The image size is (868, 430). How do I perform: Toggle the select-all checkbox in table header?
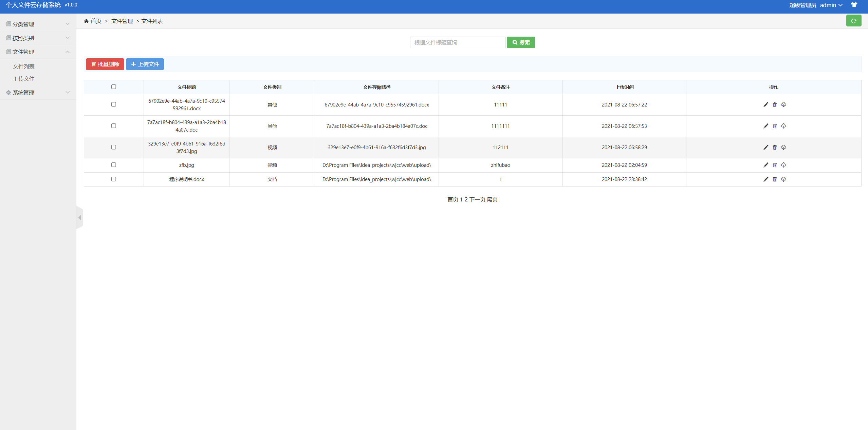[x=114, y=87]
